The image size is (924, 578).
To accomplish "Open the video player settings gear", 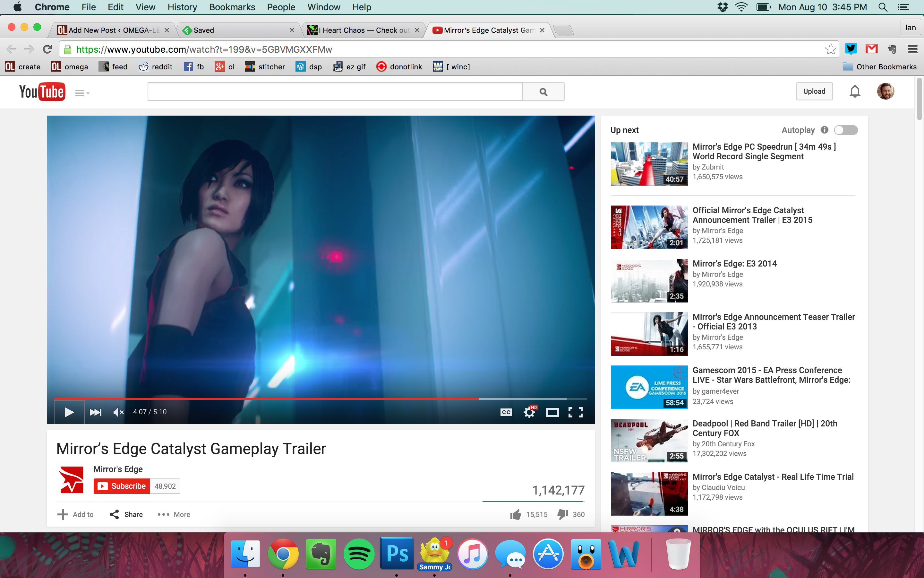I will [530, 412].
